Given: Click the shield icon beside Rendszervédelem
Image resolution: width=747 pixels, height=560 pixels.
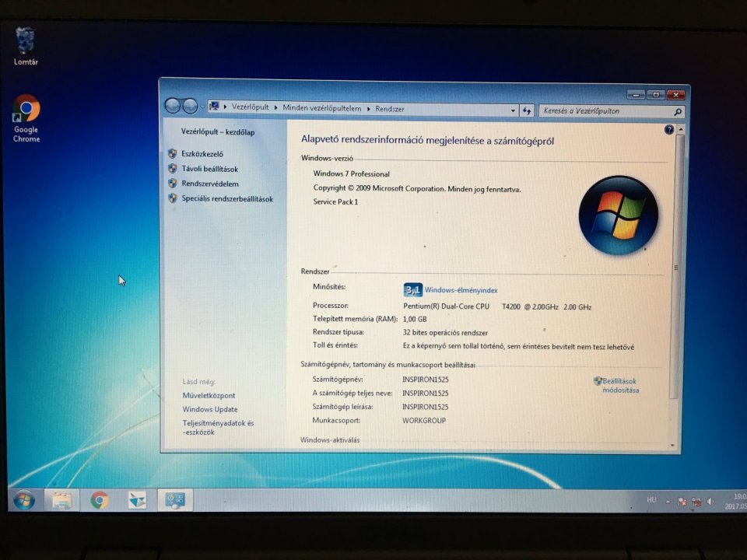Looking at the screenshot, I should click(173, 183).
